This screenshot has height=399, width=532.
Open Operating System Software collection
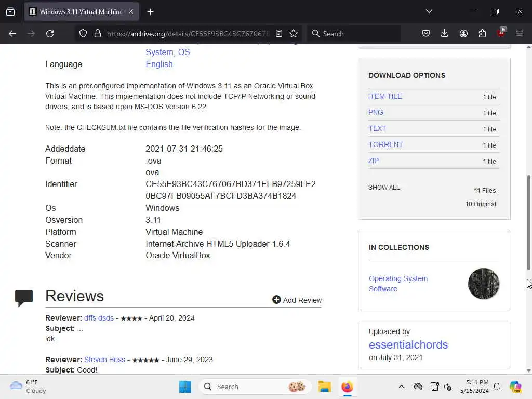pos(398,284)
